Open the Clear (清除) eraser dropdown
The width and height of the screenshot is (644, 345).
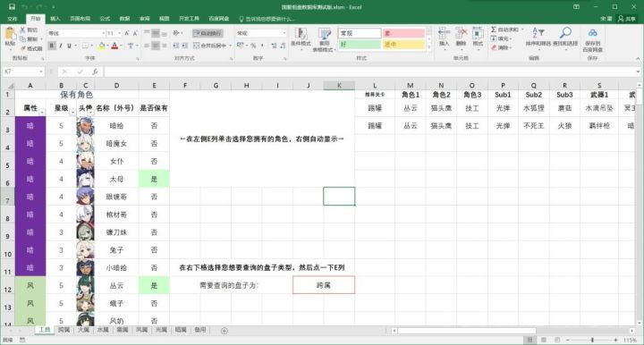click(501, 47)
